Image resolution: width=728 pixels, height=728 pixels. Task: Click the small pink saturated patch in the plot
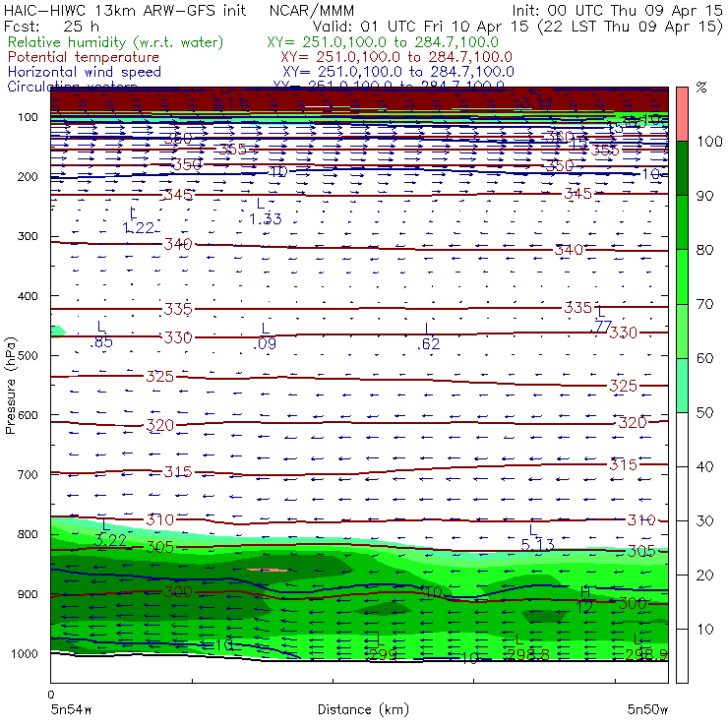click(267, 570)
